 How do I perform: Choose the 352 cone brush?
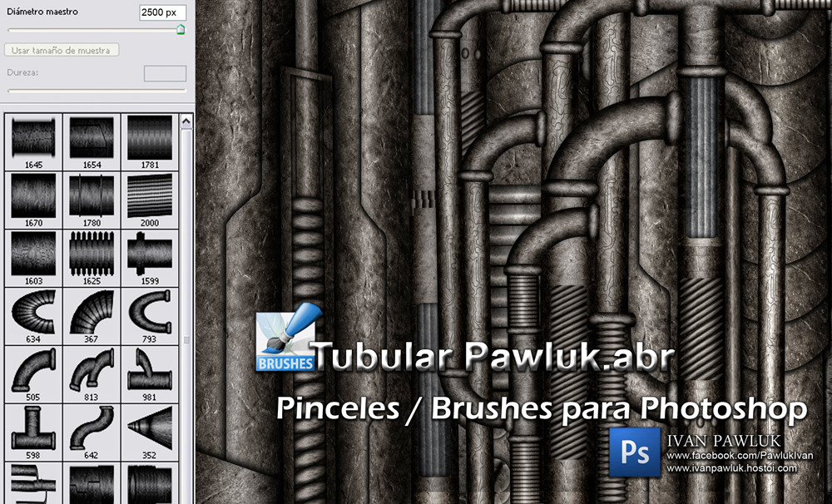coord(150,433)
